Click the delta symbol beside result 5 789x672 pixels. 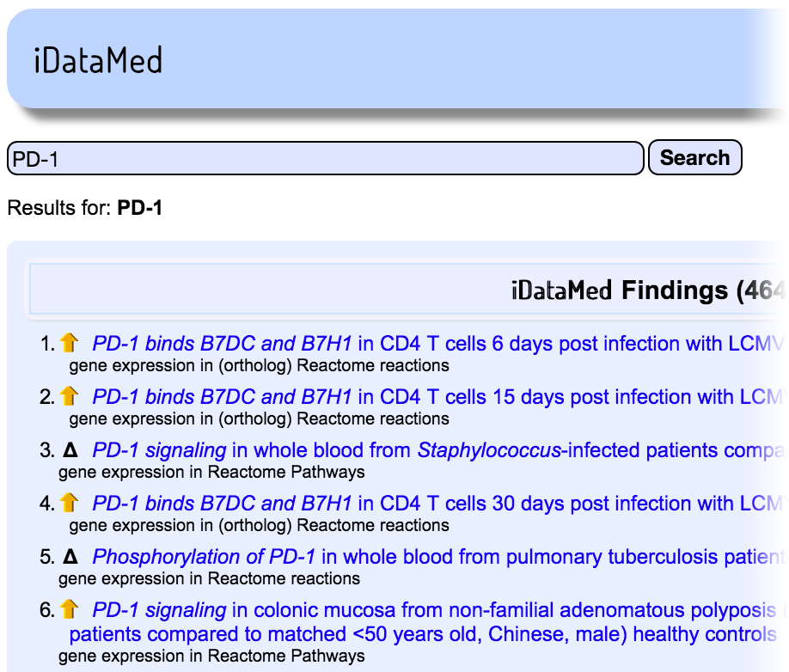(x=70, y=557)
